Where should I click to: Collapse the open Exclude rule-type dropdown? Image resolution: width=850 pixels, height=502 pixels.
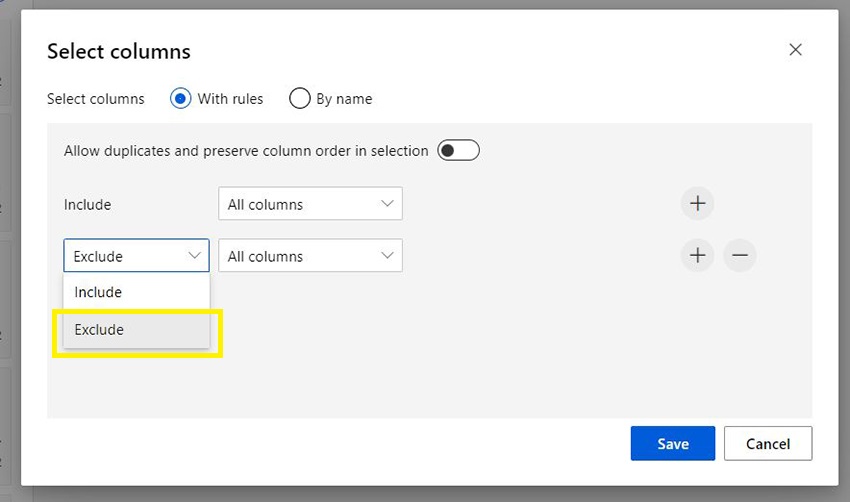point(136,256)
